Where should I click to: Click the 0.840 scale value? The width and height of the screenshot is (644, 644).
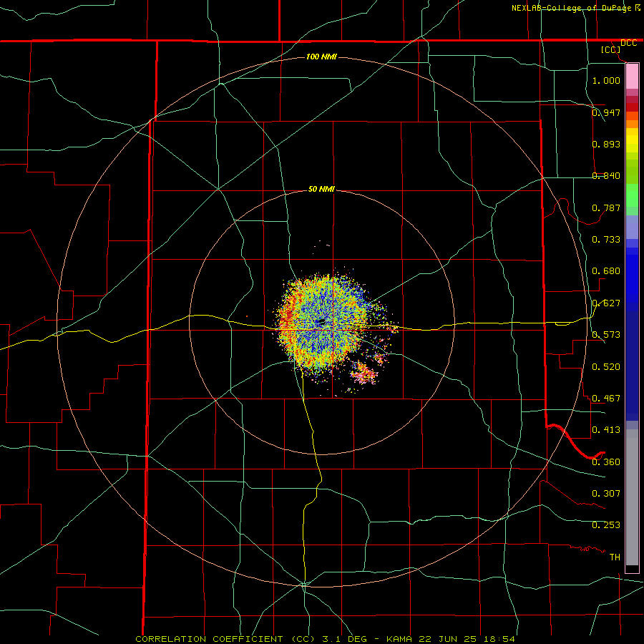(x=606, y=176)
